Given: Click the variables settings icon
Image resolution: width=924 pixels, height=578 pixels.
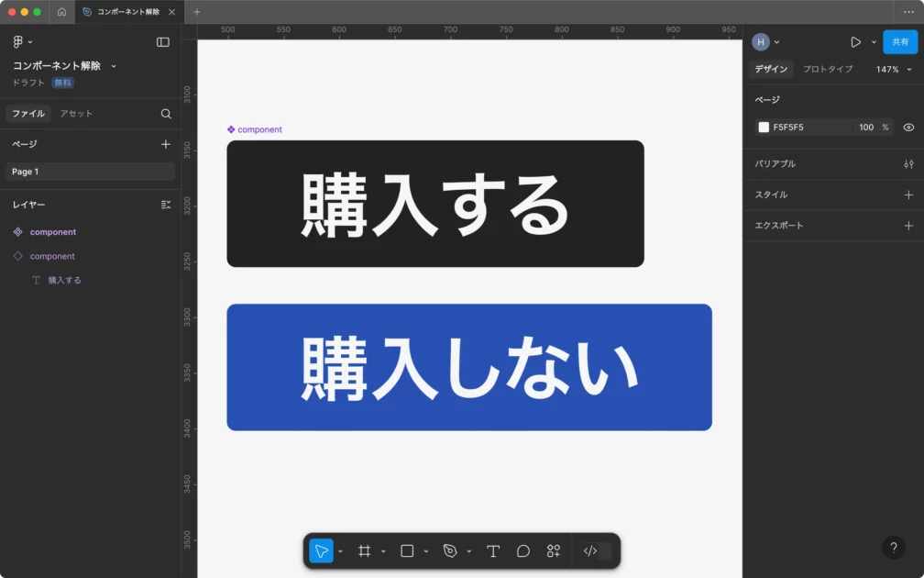Looking at the screenshot, I should click(x=908, y=164).
